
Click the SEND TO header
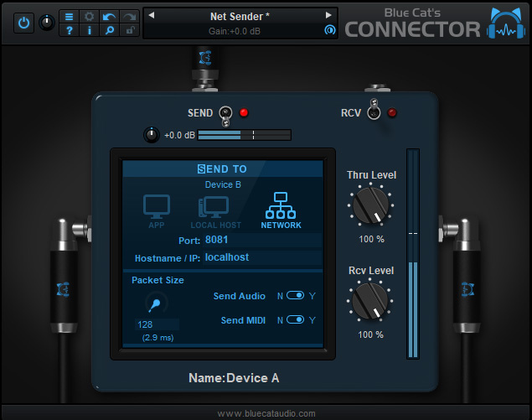[222, 169]
